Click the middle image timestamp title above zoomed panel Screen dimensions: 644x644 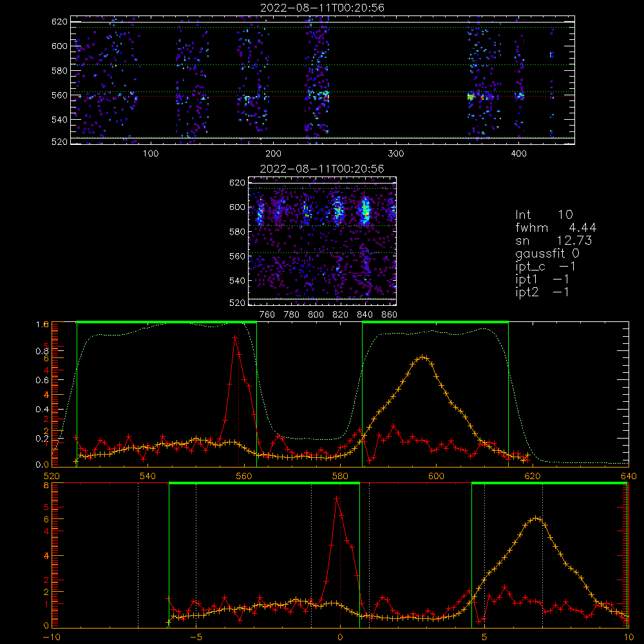(322, 169)
